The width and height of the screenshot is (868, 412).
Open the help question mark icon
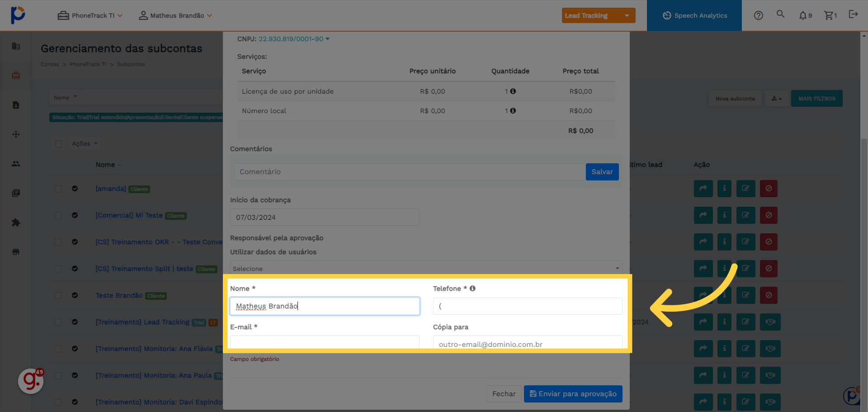759,15
